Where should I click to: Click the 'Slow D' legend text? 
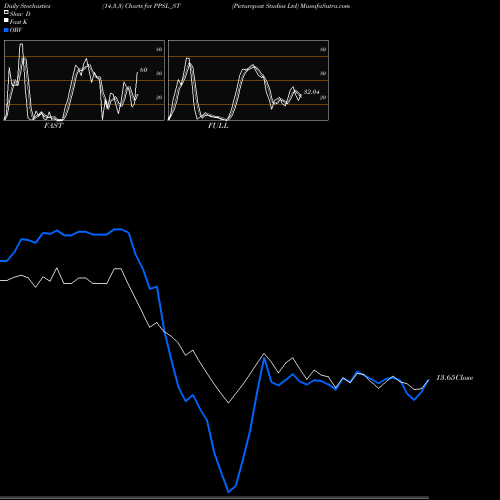tap(20, 14)
